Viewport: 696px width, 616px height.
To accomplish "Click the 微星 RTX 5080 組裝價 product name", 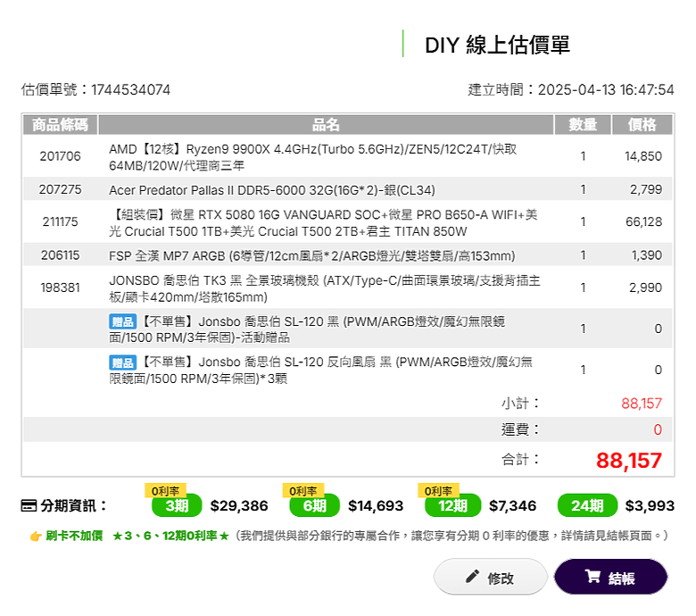I will [x=323, y=223].
